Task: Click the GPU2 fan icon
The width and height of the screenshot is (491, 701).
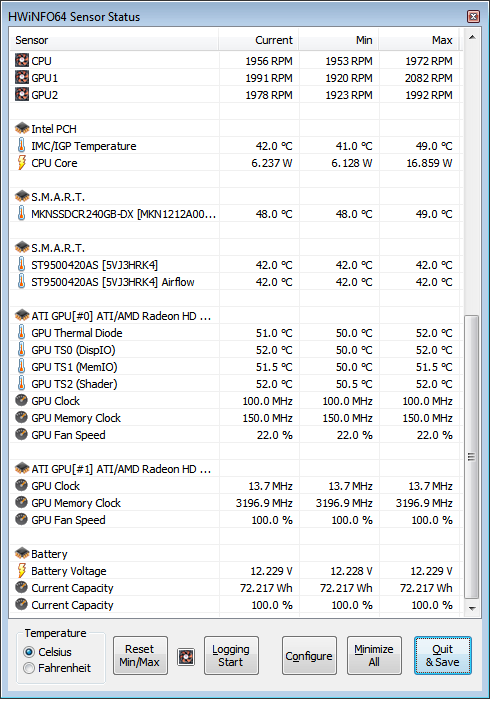Action: pyautogui.click(x=21, y=94)
